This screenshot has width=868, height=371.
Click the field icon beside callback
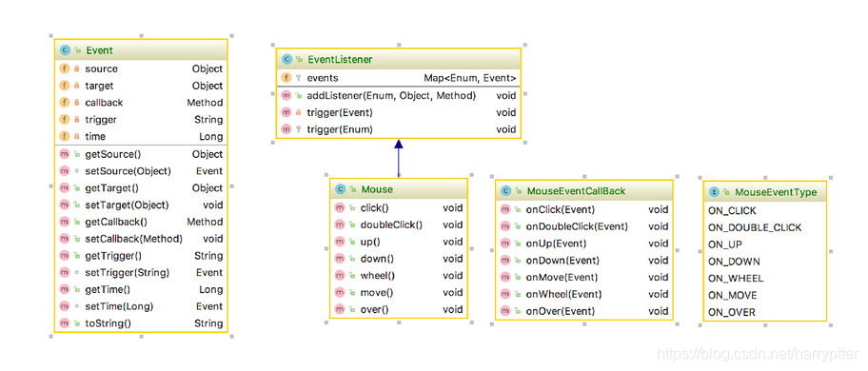pyautogui.click(x=64, y=103)
